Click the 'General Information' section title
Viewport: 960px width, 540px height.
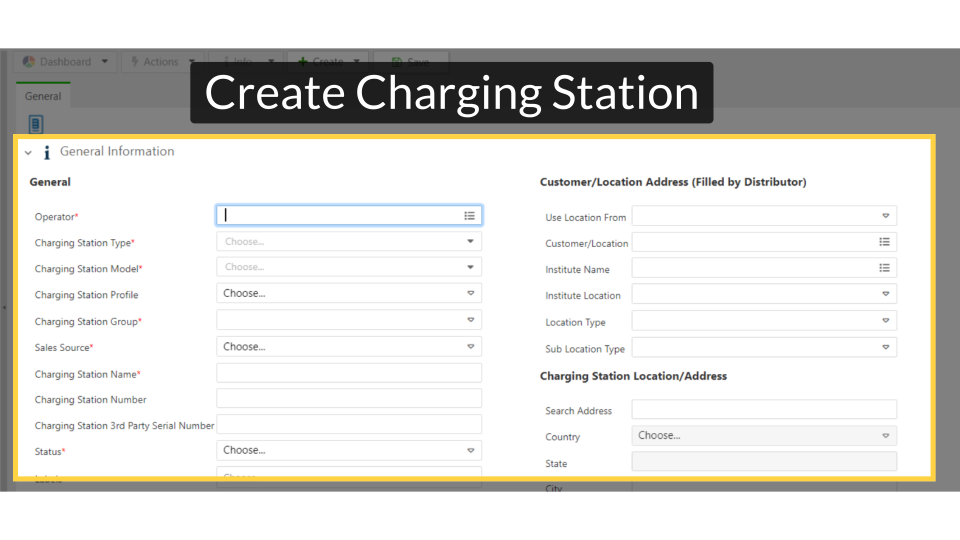[x=117, y=151]
